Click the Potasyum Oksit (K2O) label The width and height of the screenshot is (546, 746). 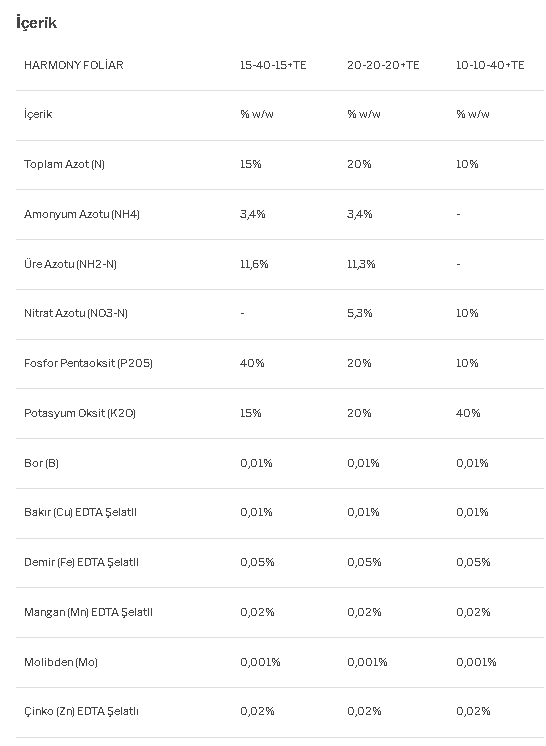80,413
